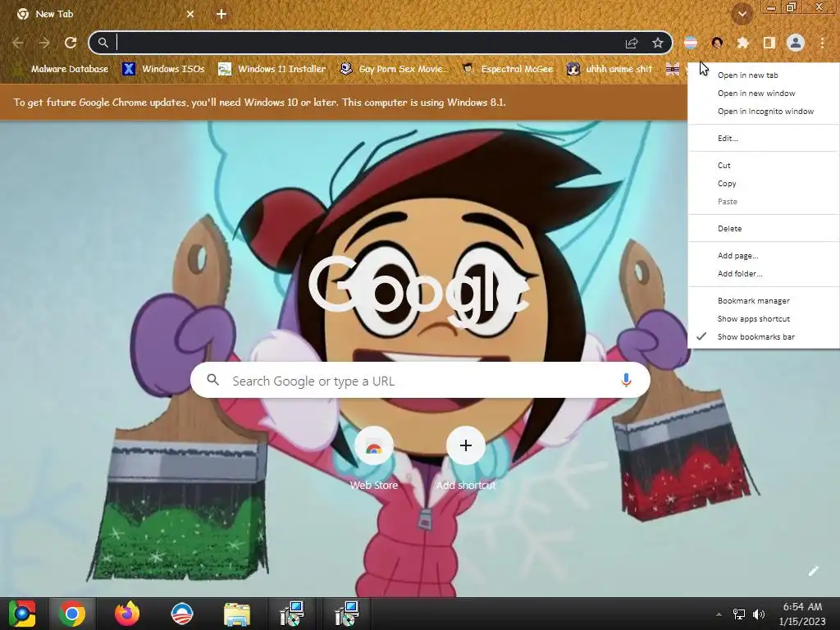Launch Firefox from the taskbar

coord(127,614)
